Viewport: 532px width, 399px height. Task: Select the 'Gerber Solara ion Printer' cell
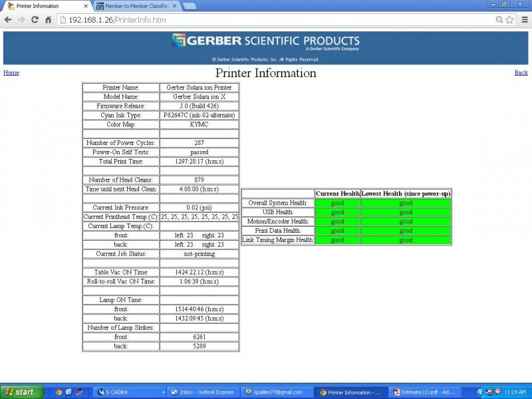(199, 88)
